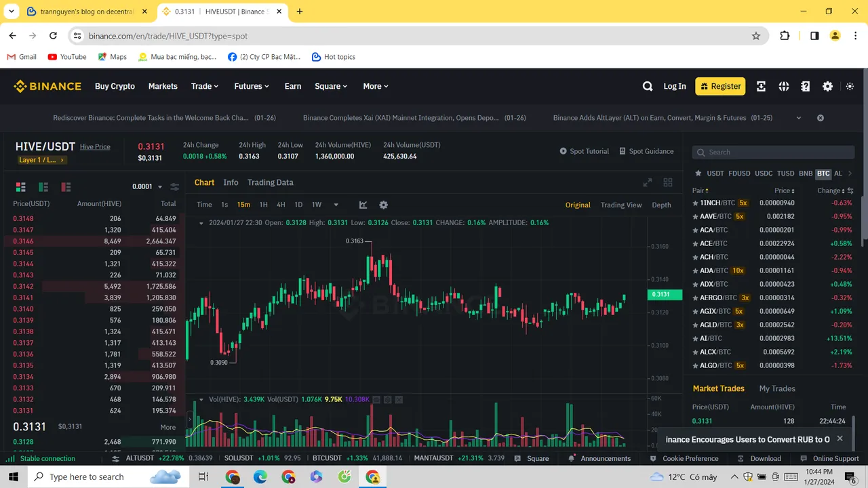Viewport: 868px width, 488px height.
Task: Show buy orders only in order book
Action: (x=43, y=187)
